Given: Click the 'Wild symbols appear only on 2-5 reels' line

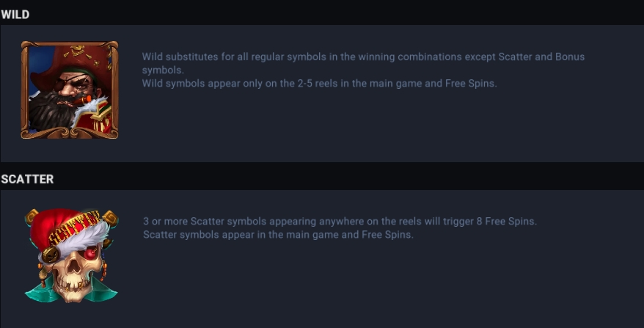Looking at the screenshot, I should pos(320,84).
